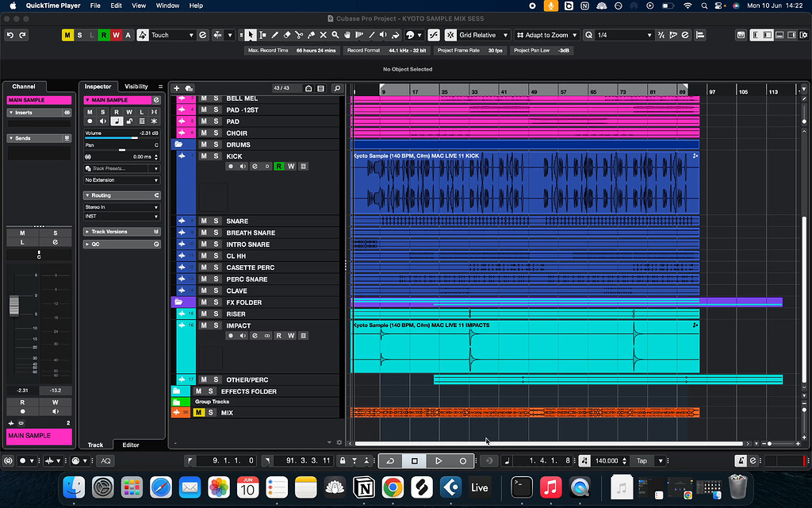Screen dimensions: 812x508
Task: Select the Split (scissors) tool
Action: tap(300, 35)
